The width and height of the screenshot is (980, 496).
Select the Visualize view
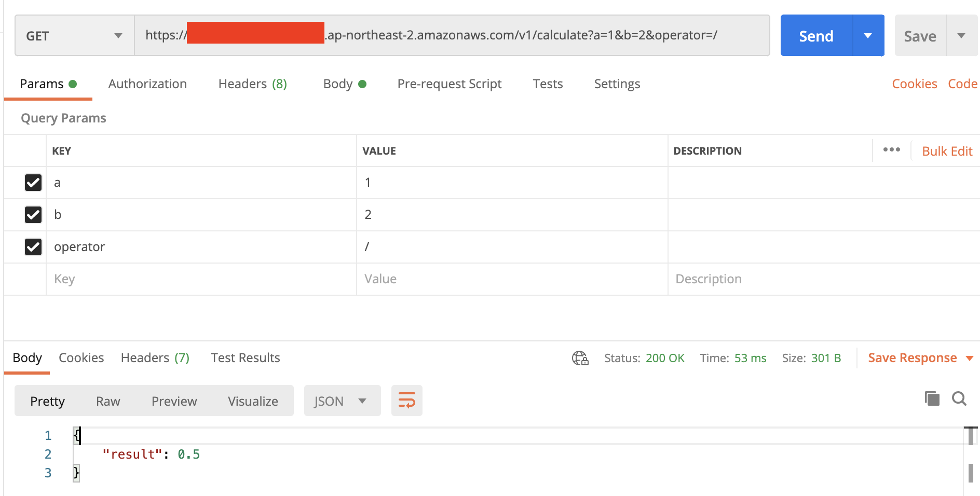(x=253, y=401)
